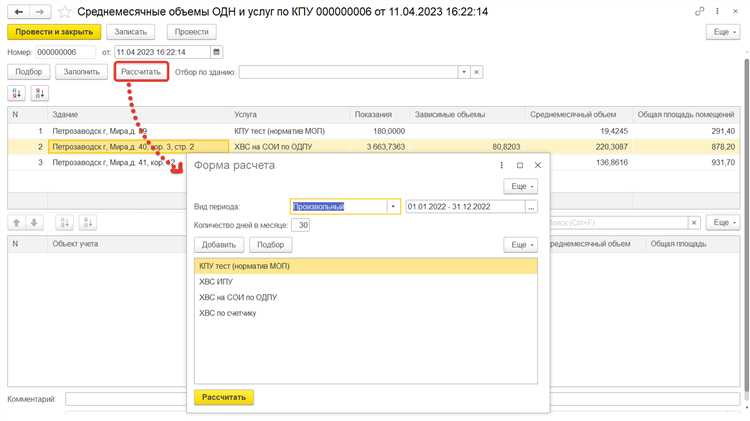
Task: Open the Еще menu at top right
Action: point(722,32)
